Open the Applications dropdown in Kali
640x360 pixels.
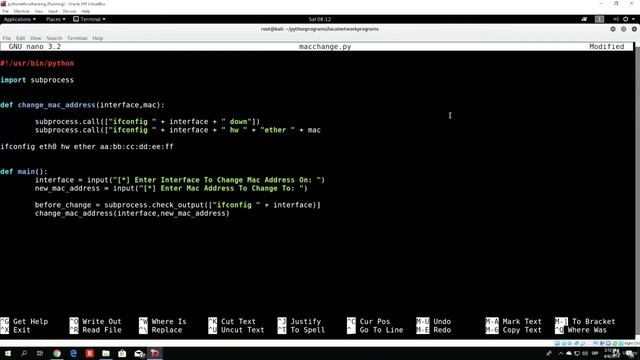pyautogui.click(x=20, y=19)
